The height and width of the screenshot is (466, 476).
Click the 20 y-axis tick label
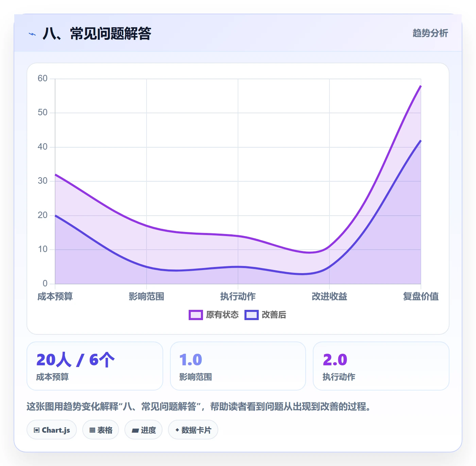point(43,215)
